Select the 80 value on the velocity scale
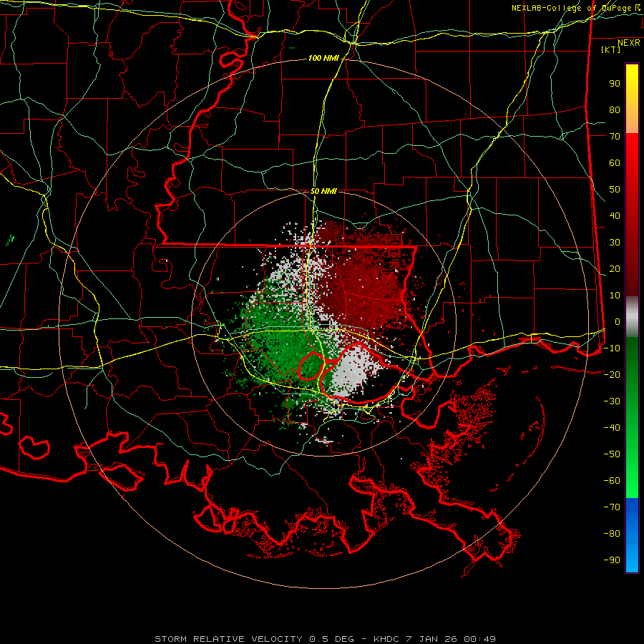Viewport: 644px width, 644px height. 615,110
